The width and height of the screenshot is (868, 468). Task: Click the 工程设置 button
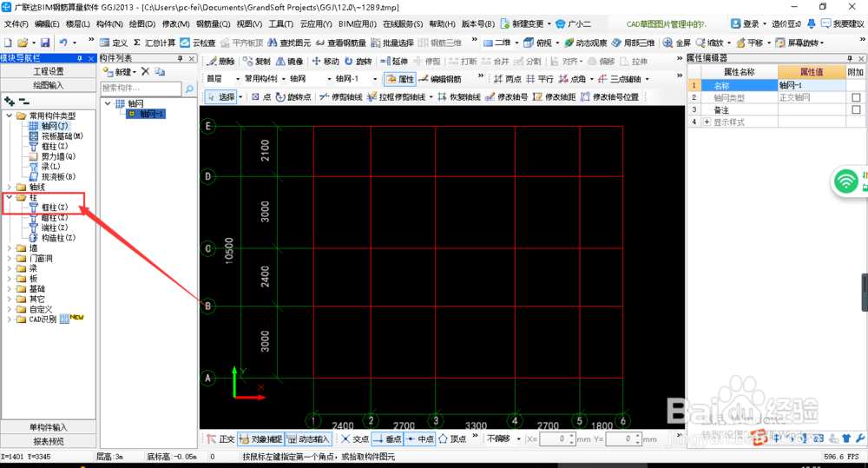coord(49,71)
